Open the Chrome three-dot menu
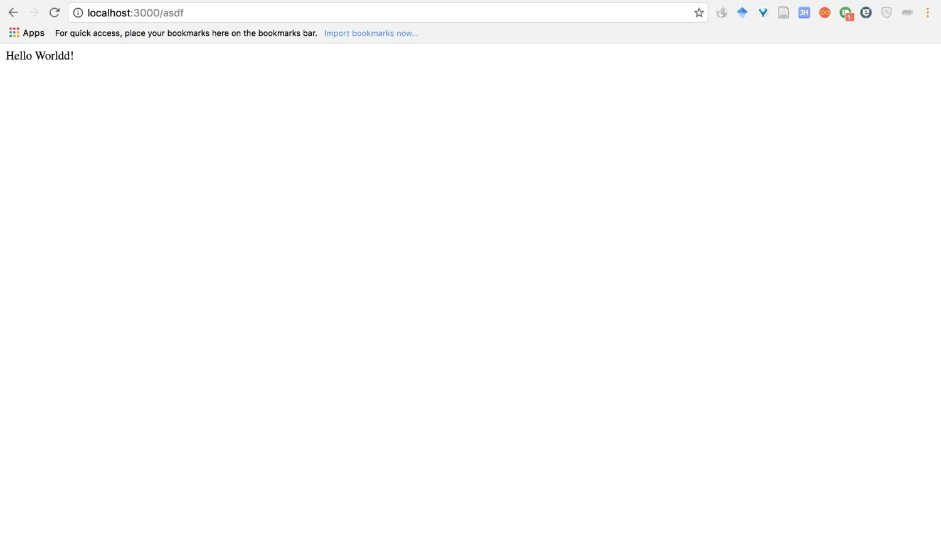This screenshot has height=560, width=941. coord(927,13)
